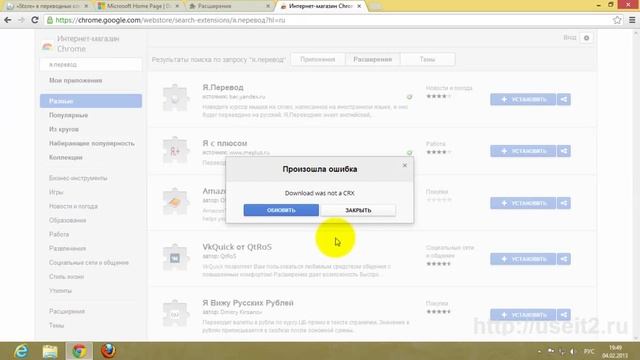Open Развлечения category
640x360 pixels.
67,248
